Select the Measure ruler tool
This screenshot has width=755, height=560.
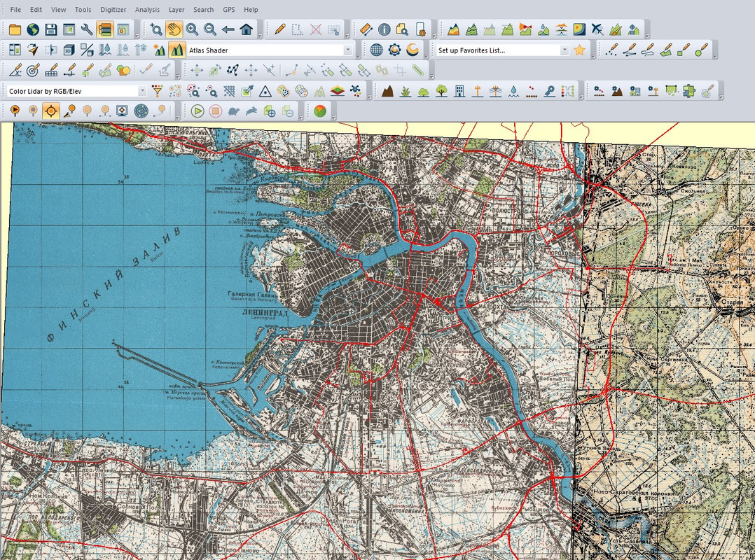366,29
